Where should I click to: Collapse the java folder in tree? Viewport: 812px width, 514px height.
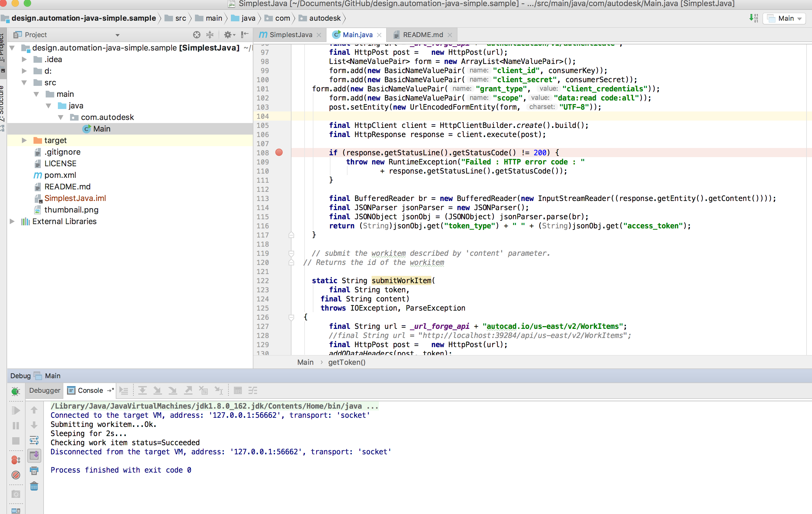pos(48,105)
